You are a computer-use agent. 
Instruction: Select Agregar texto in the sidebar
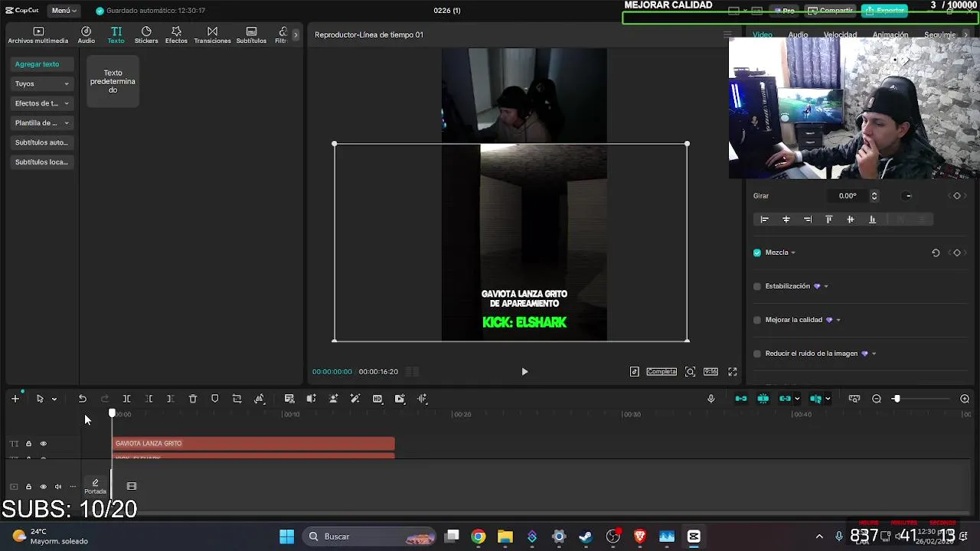(x=42, y=64)
